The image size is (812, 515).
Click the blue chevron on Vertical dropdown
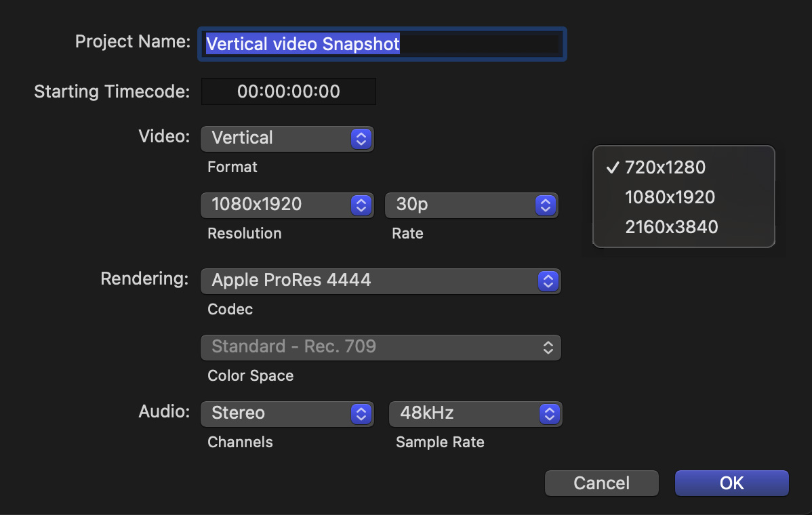click(361, 138)
